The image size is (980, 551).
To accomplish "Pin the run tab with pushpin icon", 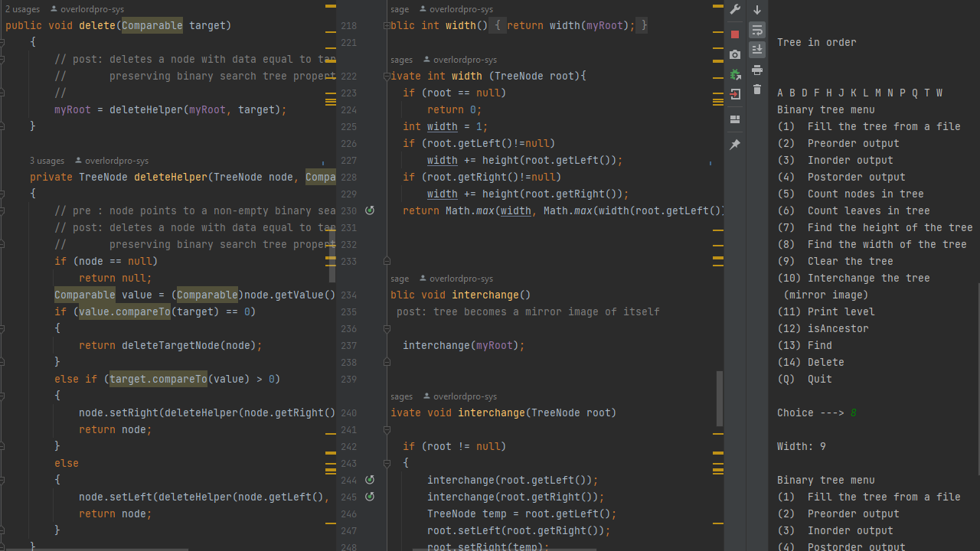I will 735,145.
